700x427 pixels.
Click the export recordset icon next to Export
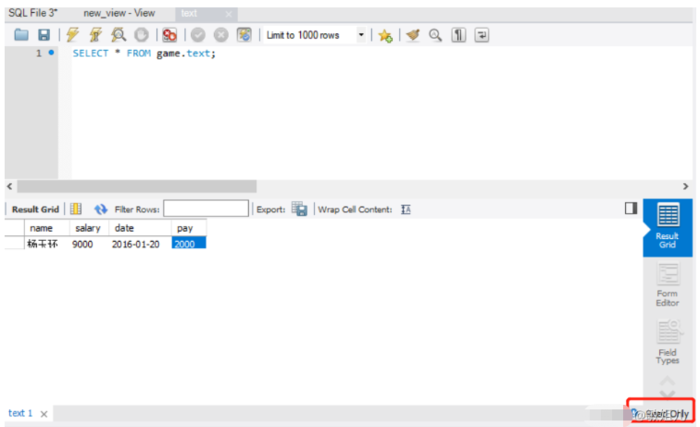(x=299, y=209)
